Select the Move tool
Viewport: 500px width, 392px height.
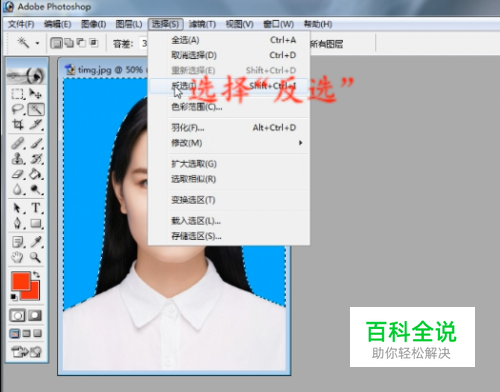pos(36,94)
